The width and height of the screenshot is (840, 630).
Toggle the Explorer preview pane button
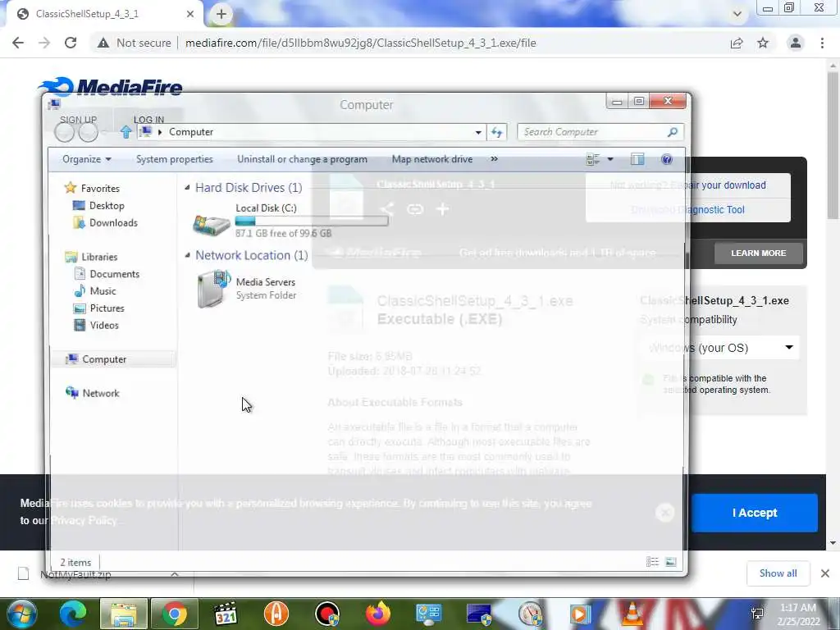(637, 159)
